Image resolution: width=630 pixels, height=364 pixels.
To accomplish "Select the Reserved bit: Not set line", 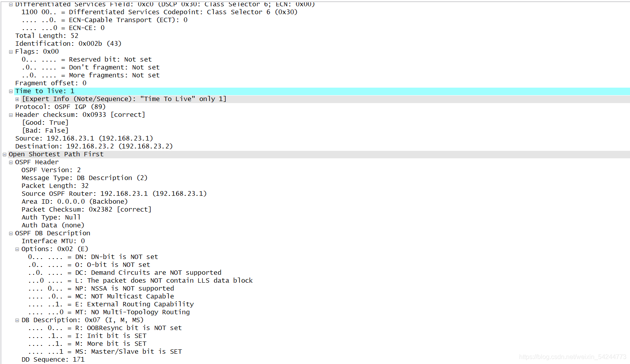I will (86, 60).
